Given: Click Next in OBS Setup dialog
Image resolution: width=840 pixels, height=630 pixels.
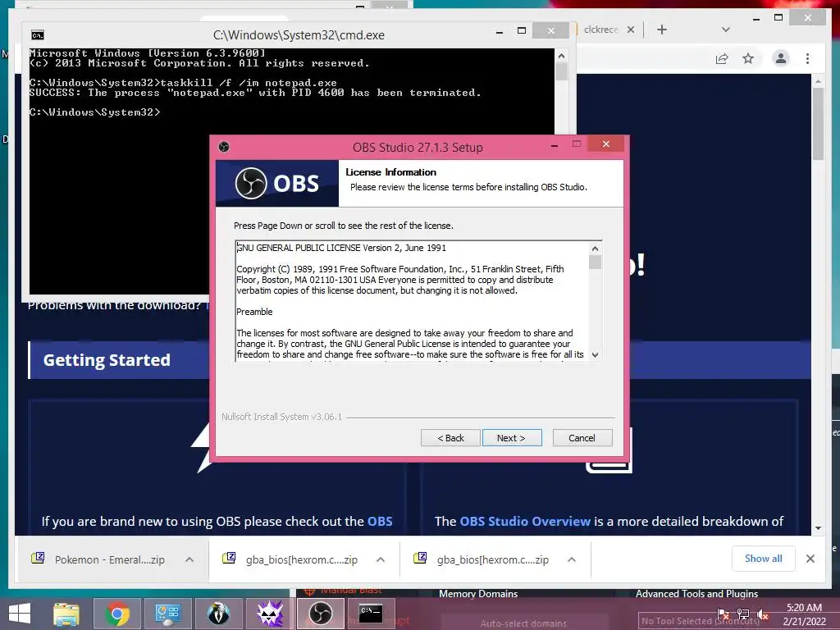Looking at the screenshot, I should point(512,438).
